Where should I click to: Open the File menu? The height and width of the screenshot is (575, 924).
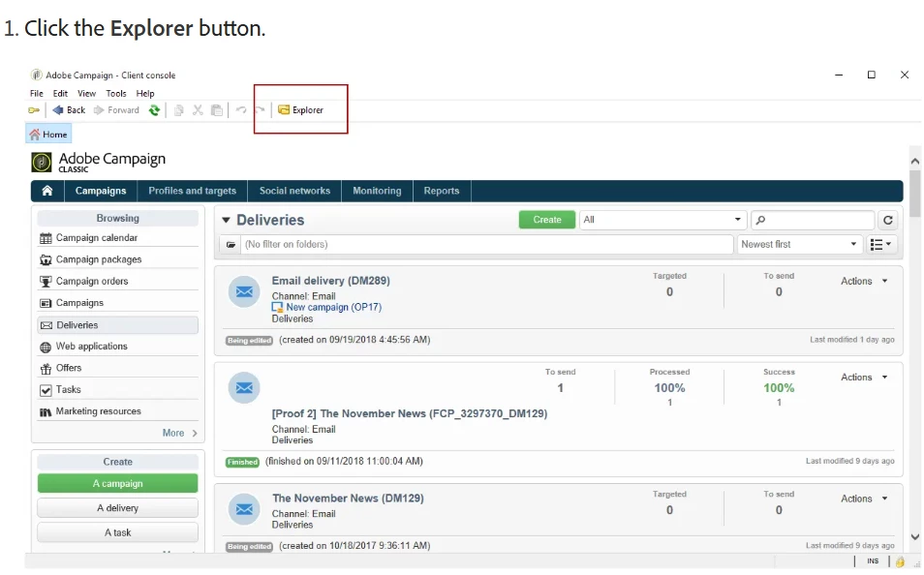(37, 93)
